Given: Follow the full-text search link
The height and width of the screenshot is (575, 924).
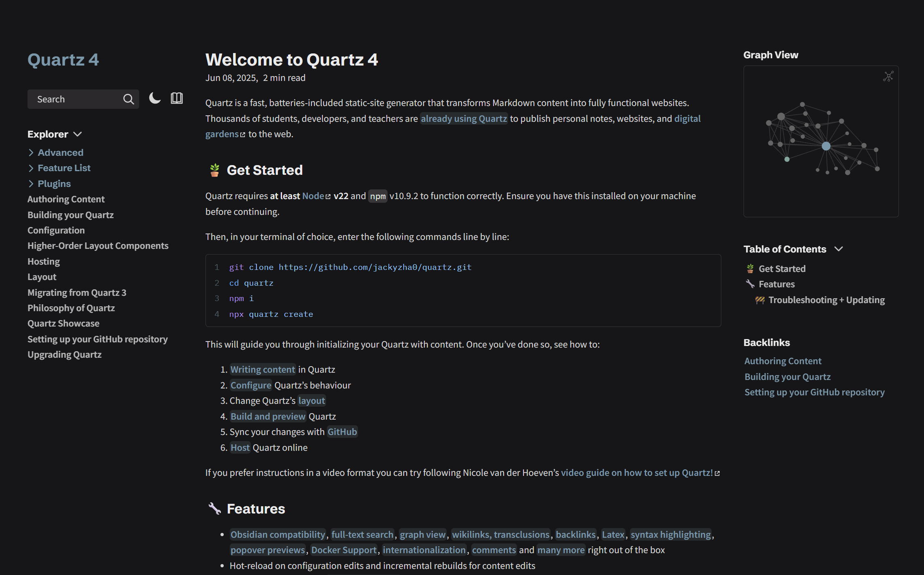Looking at the screenshot, I should click(362, 535).
